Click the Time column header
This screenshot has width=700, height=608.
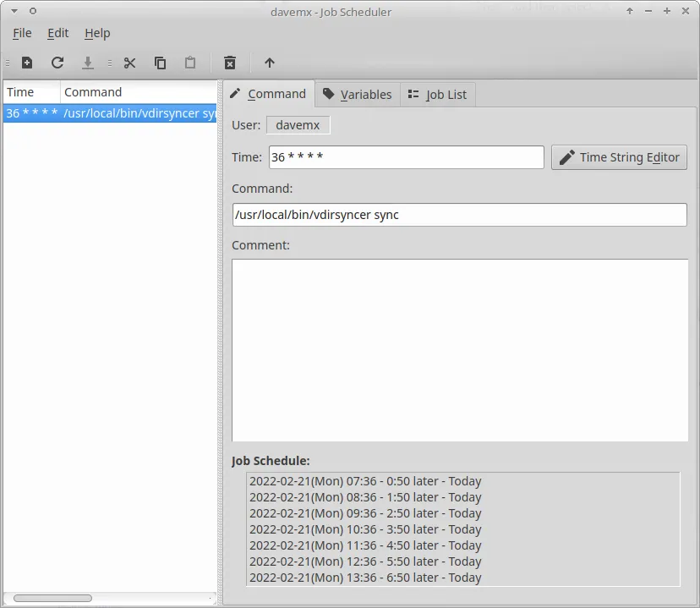31,92
